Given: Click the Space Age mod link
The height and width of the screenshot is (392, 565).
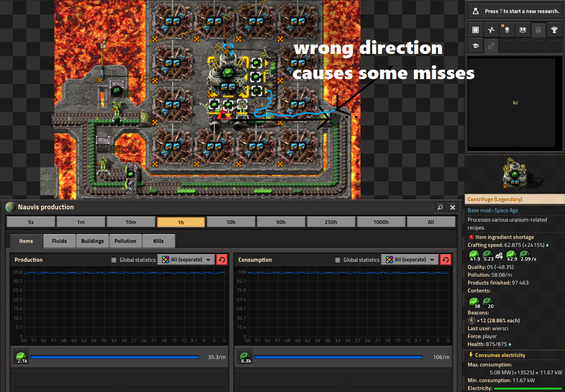Looking at the screenshot, I should coord(506,211).
